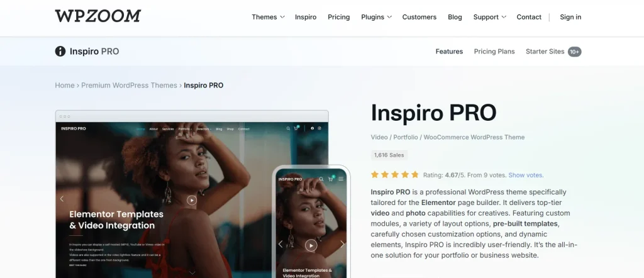644x278 pixels.
Task: Click the play button in mobile preview
Action: 311,245
